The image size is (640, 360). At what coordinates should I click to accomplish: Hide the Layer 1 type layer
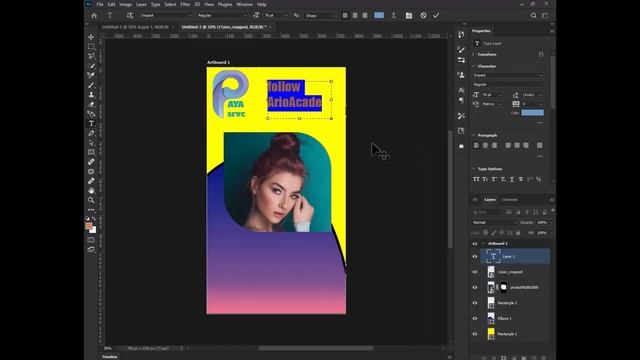tap(475, 256)
